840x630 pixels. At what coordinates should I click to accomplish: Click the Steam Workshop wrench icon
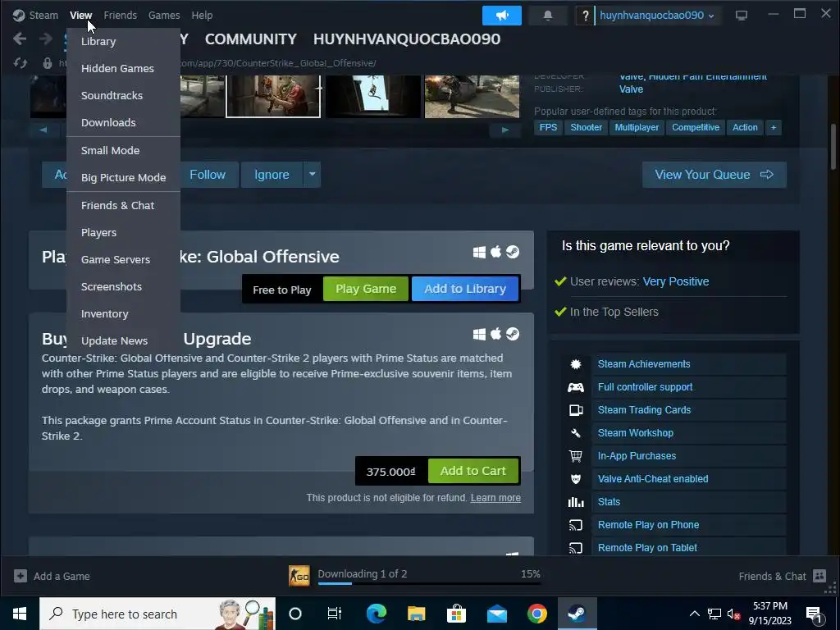tap(576, 433)
